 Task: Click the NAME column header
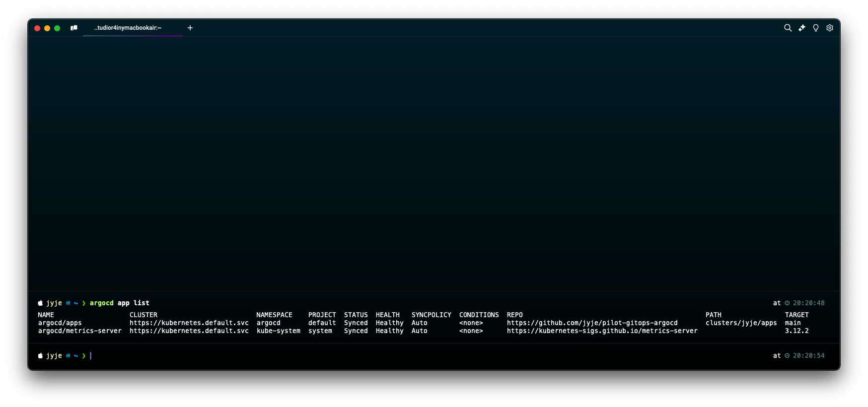point(46,315)
